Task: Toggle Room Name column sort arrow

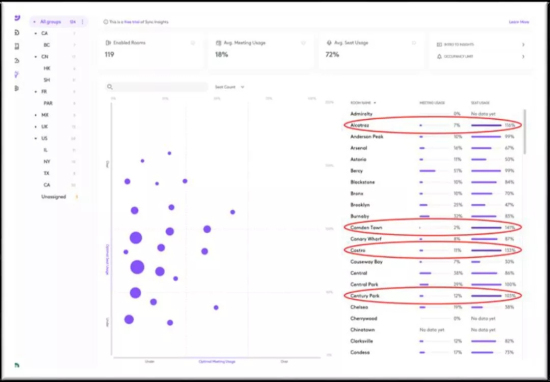Action: tap(375, 103)
